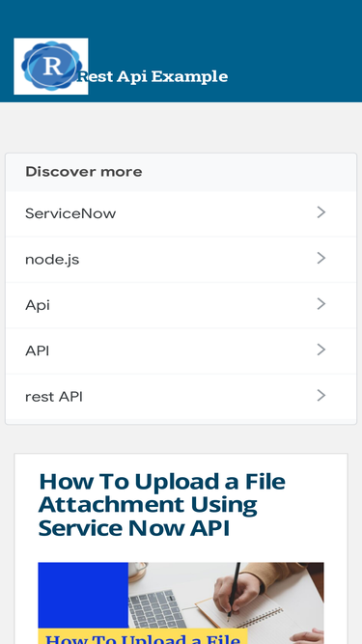
Task: Open the 'Api' mixed-case suggestion
Action: point(181,305)
